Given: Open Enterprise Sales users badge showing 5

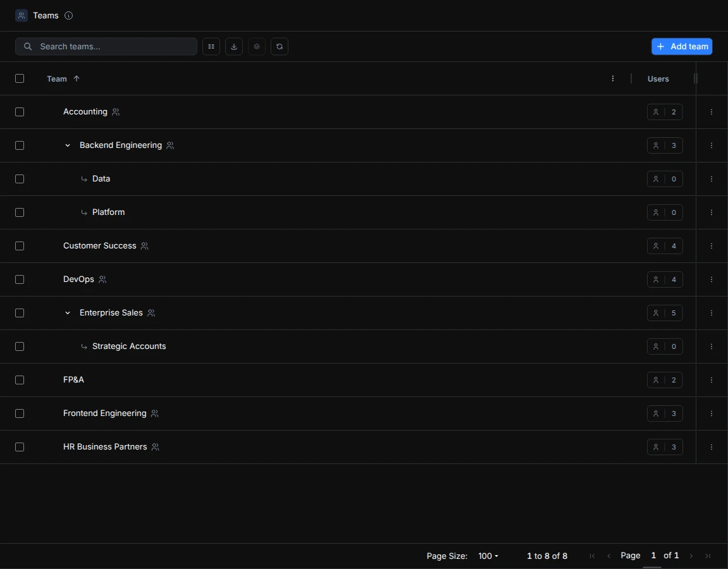Looking at the screenshot, I should [665, 313].
